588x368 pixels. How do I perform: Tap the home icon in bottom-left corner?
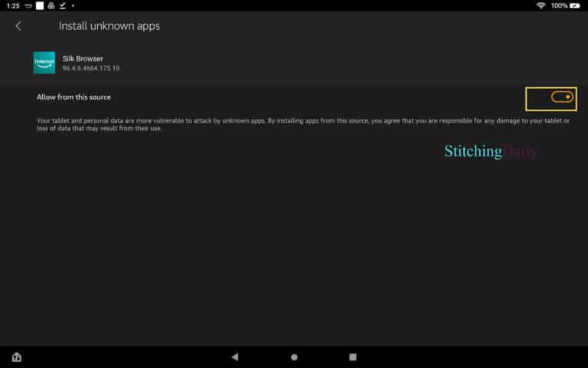click(17, 356)
